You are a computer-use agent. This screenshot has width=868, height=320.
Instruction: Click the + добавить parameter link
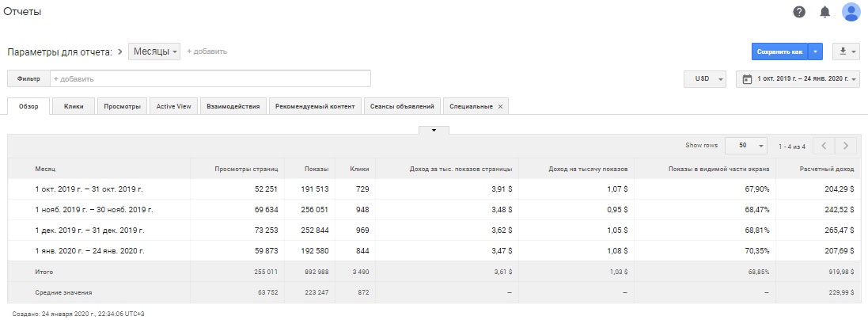(x=207, y=51)
